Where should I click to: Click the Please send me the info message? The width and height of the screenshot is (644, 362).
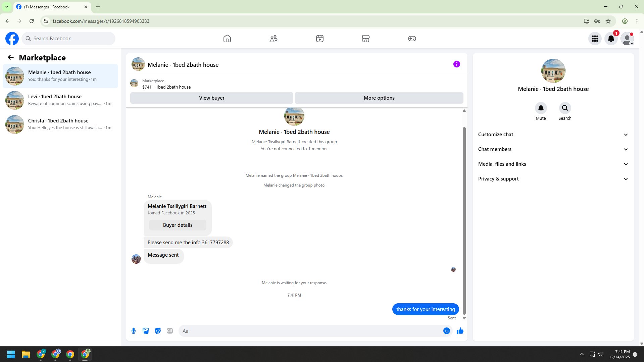(x=188, y=243)
